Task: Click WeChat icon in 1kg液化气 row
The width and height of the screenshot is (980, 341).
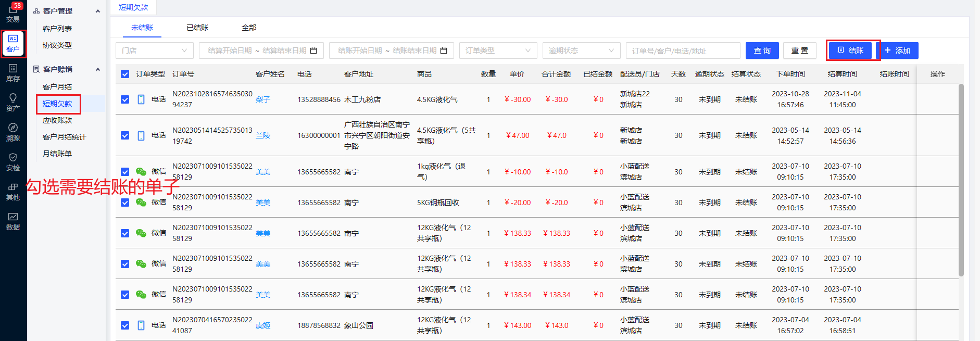Action: coord(141,172)
